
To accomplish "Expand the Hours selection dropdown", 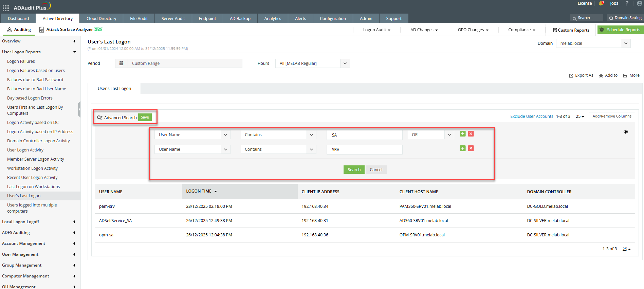I will point(345,64).
